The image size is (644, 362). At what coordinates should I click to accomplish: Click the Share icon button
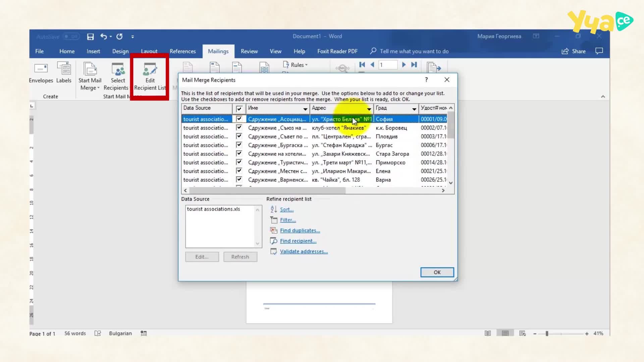pos(565,51)
